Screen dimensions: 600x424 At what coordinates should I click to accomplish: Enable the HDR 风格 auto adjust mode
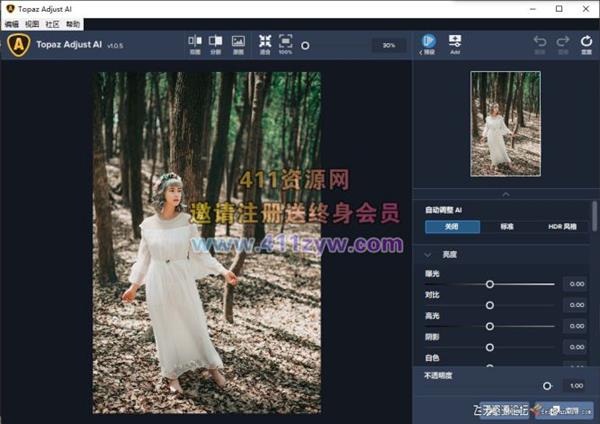pos(562,227)
